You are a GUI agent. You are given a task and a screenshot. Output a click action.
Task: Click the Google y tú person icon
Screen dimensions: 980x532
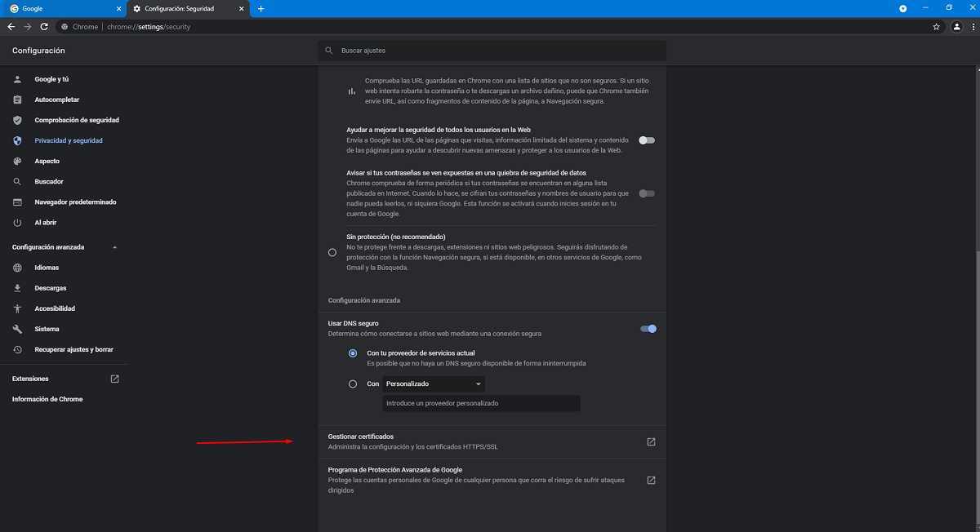tap(17, 79)
